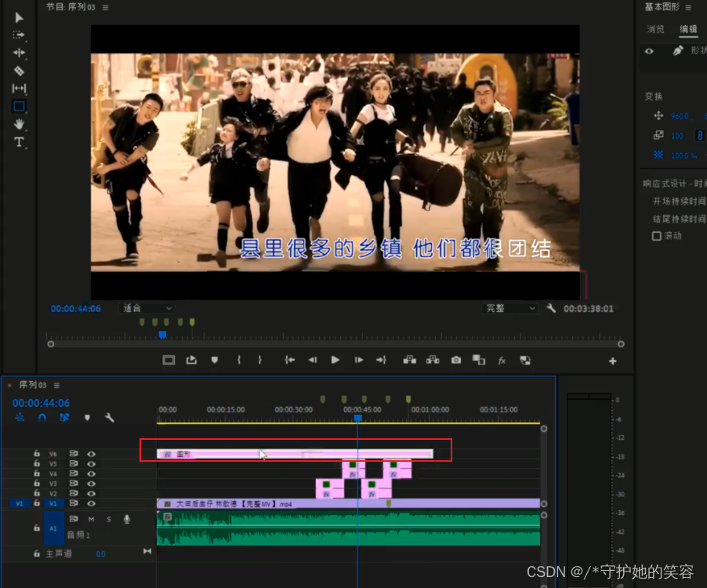Click the V1 source patching button
This screenshot has width=707, height=588.
(x=20, y=503)
